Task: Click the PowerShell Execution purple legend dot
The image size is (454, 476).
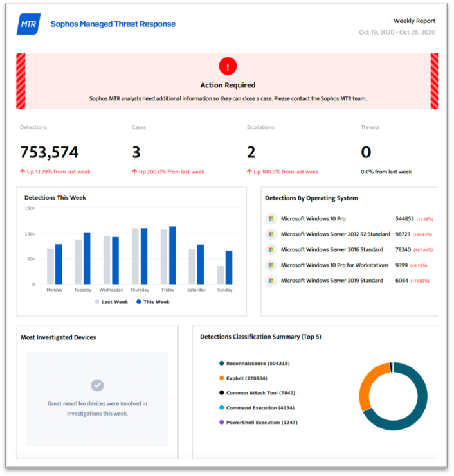Action: (x=221, y=422)
